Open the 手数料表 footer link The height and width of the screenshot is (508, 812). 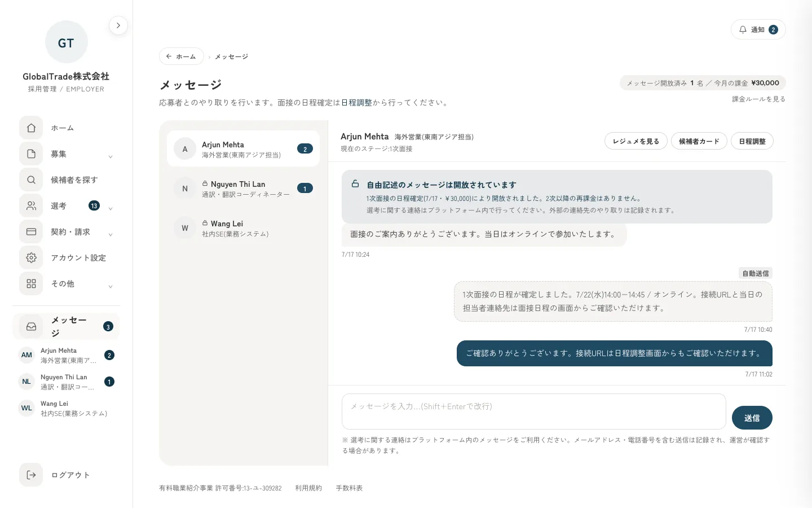click(x=349, y=488)
